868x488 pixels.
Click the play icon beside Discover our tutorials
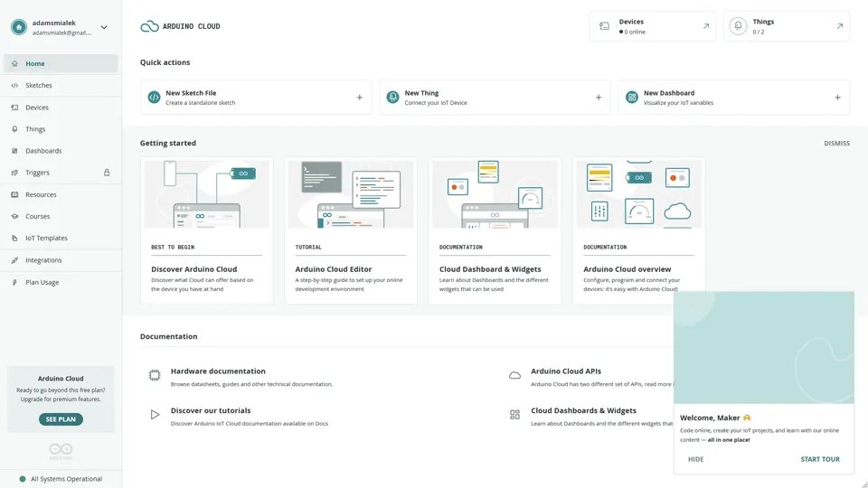(x=155, y=415)
